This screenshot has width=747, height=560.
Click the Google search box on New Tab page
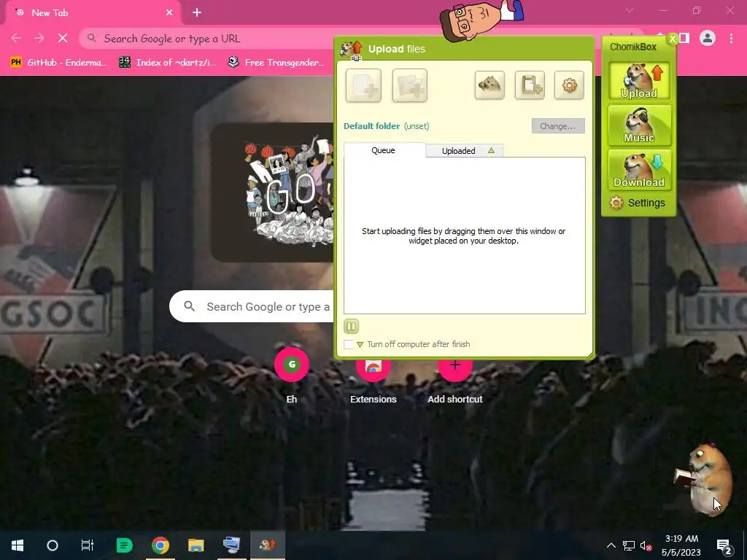[252, 307]
